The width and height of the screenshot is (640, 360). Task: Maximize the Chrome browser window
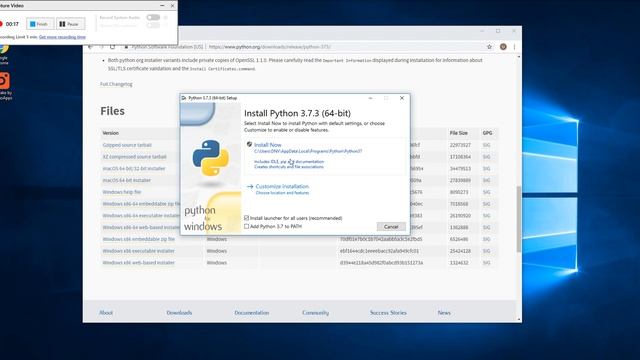pos(498,31)
